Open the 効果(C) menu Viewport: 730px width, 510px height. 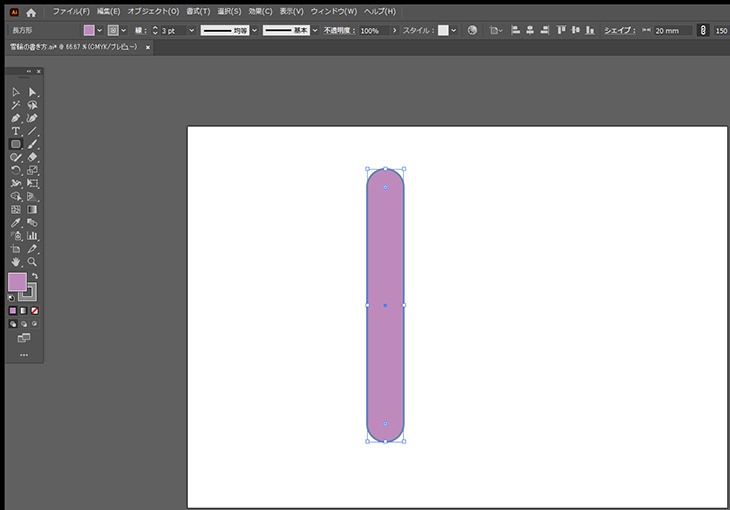point(260,11)
